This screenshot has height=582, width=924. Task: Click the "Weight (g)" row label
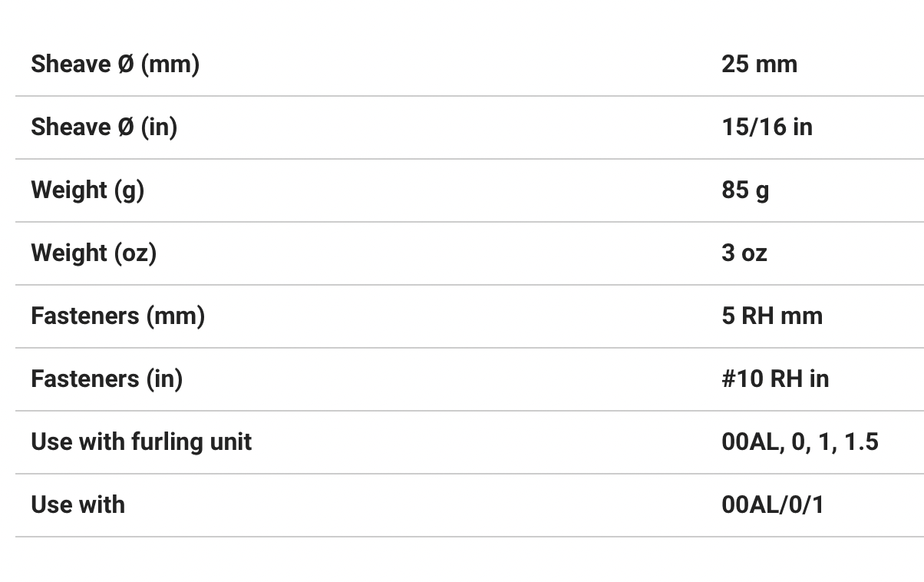coord(87,190)
